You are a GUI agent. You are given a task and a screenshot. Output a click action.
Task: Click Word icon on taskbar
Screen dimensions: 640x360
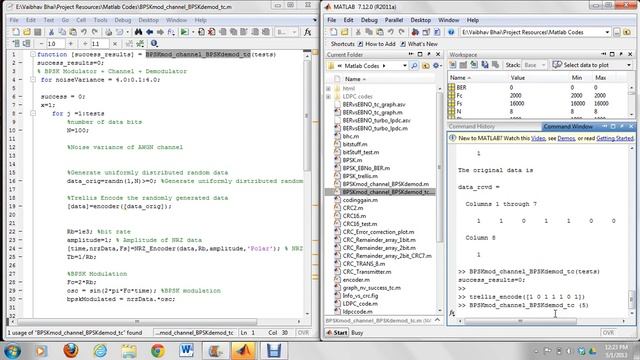click(x=187, y=351)
